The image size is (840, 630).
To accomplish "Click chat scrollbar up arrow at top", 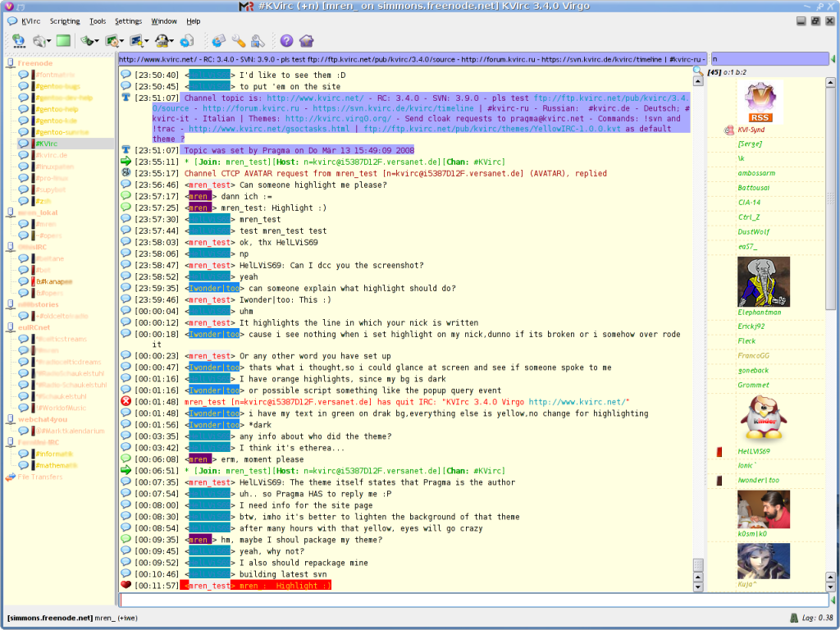I will 697,81.
